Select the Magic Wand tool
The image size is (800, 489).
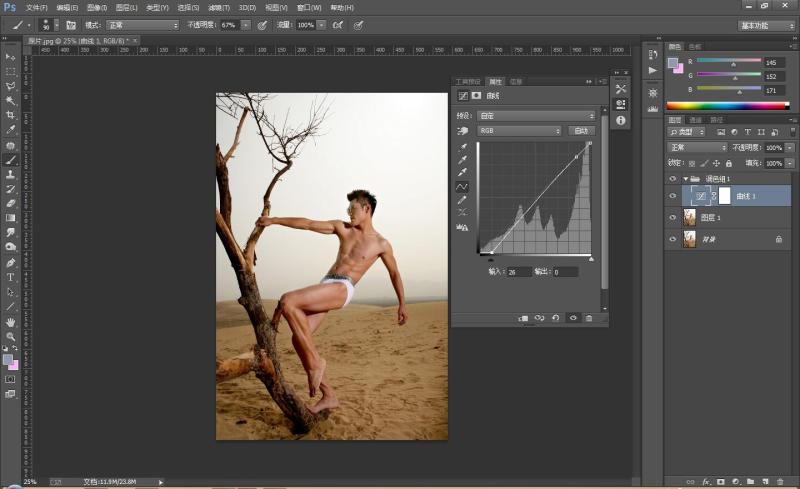10,101
